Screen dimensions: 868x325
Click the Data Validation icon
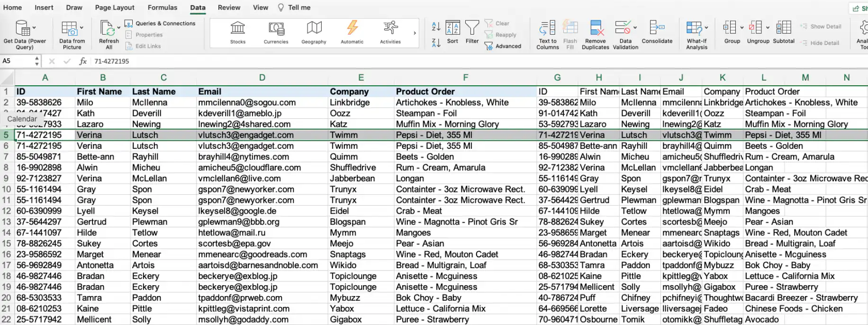pos(622,28)
